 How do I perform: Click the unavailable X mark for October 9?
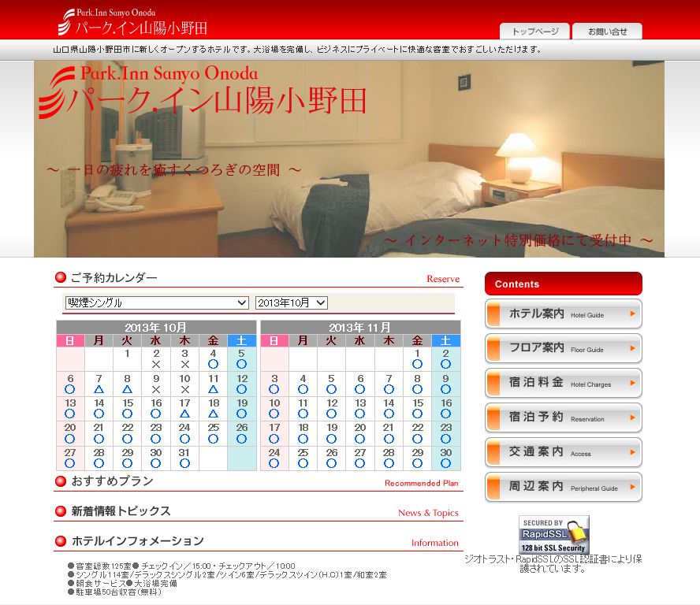(x=156, y=389)
